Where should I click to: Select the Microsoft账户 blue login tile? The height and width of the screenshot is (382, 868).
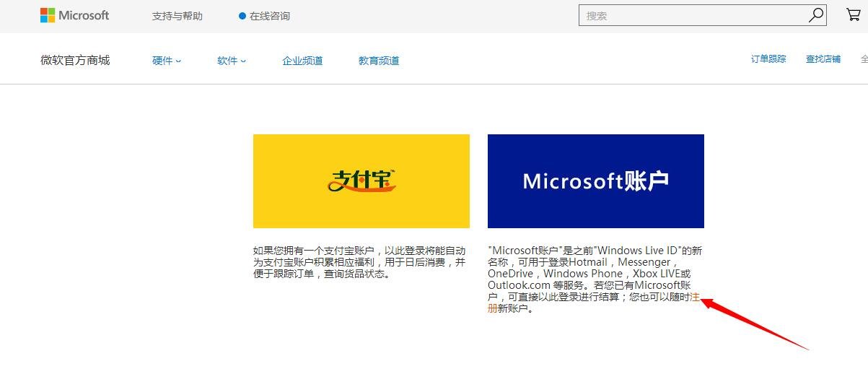(595, 181)
